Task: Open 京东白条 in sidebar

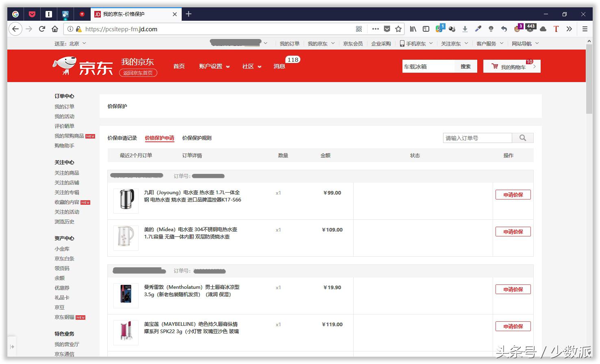Action: (x=64, y=259)
